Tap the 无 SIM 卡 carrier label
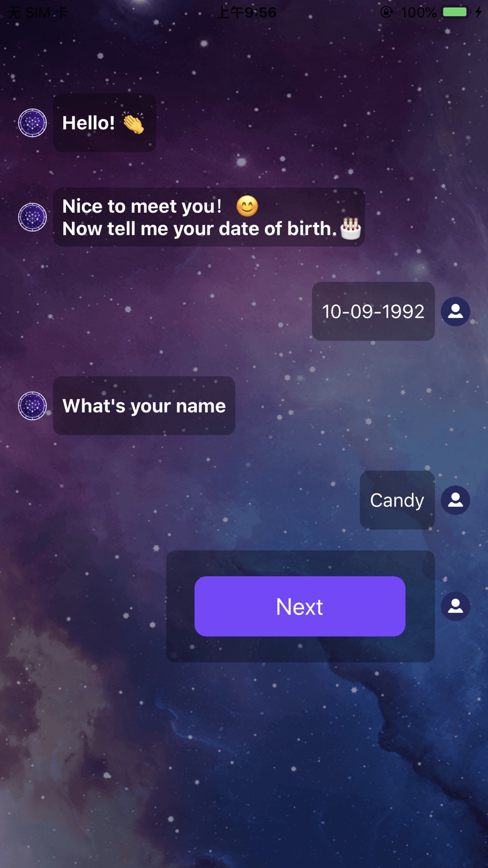Image resolution: width=488 pixels, height=868 pixels. click(x=38, y=12)
